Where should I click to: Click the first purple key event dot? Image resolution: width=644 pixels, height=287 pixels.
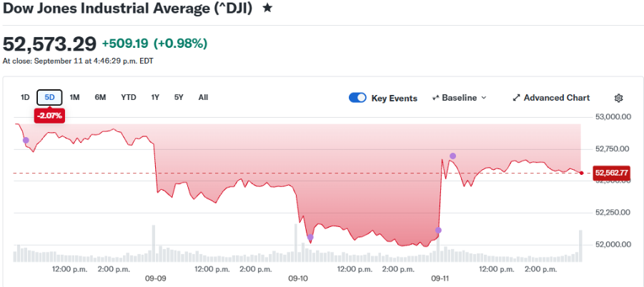point(26,140)
